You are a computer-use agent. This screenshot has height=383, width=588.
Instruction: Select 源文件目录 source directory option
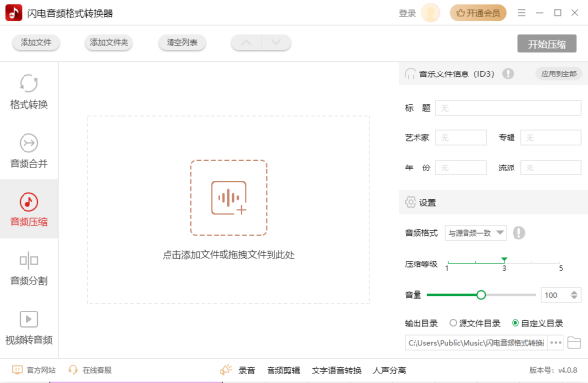click(474, 323)
